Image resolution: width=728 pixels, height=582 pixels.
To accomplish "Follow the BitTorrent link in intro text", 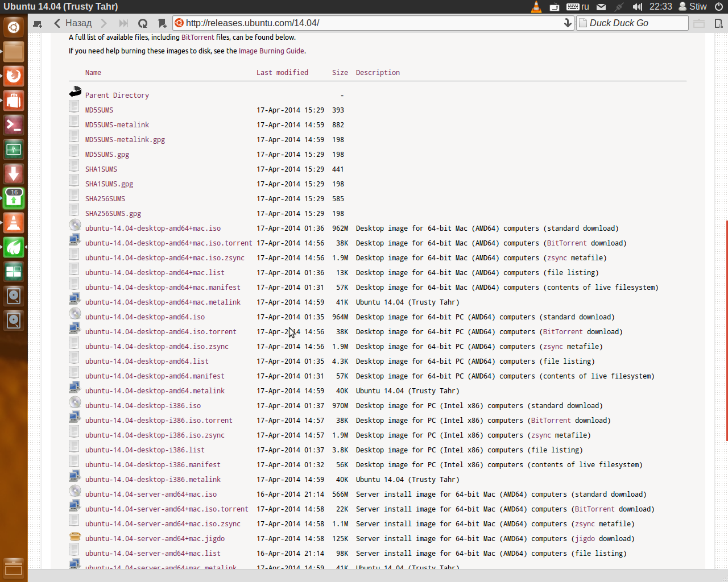I will [x=198, y=38].
